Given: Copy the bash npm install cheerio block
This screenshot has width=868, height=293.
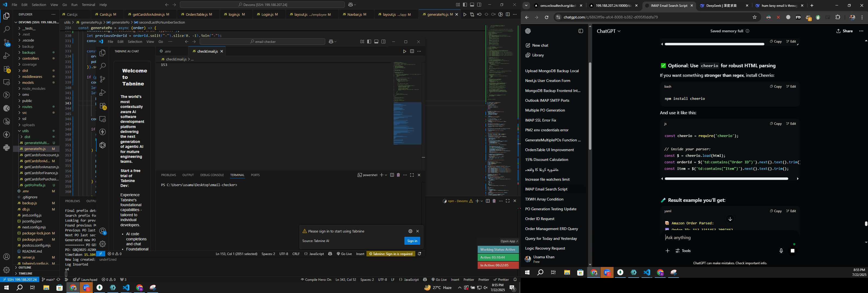Looking at the screenshot, I should 775,87.
